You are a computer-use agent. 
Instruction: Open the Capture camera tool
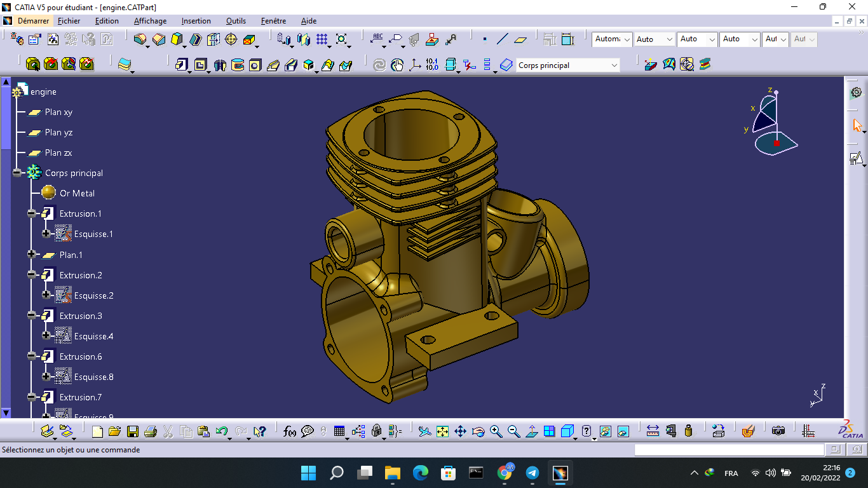click(778, 431)
